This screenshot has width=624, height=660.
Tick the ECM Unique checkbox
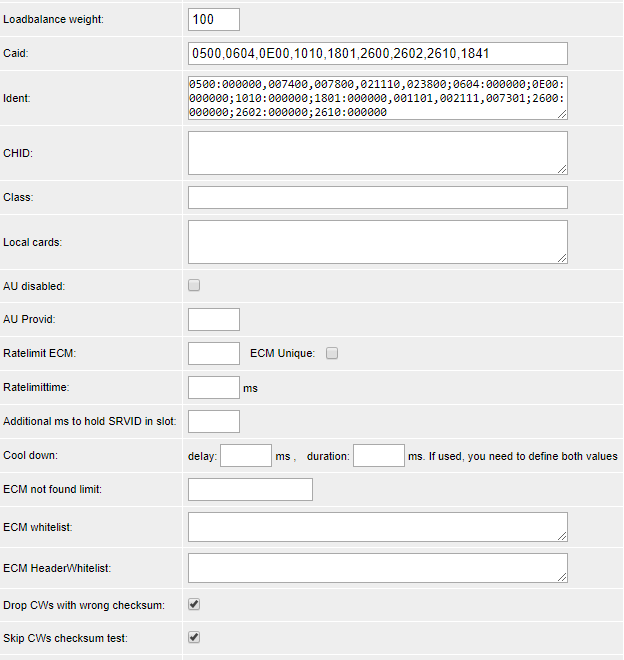click(332, 353)
